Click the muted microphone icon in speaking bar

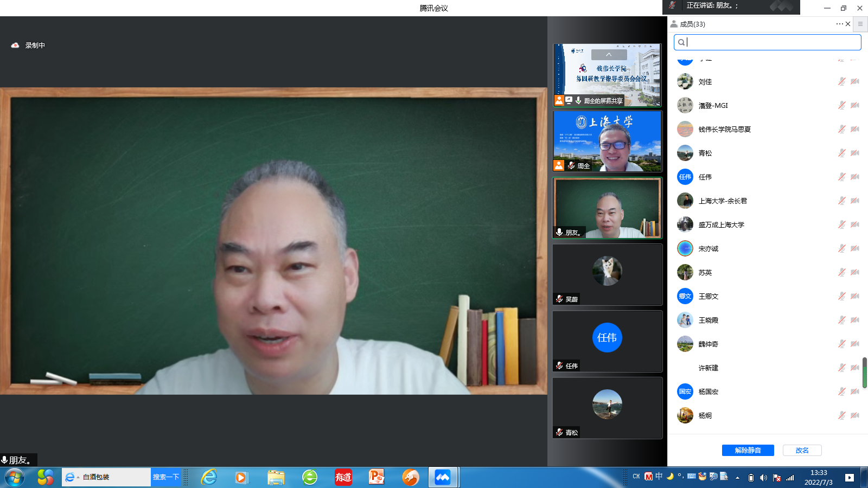point(673,5)
